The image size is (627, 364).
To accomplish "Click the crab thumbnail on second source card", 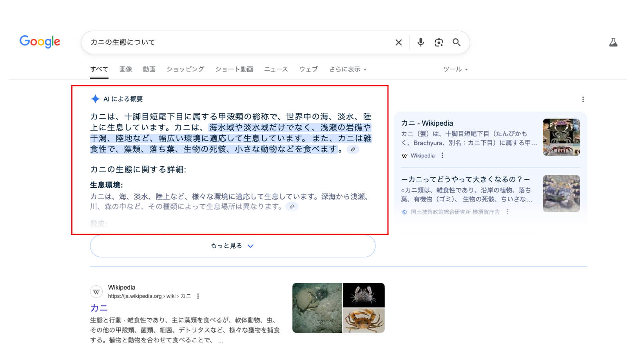I will click(561, 193).
